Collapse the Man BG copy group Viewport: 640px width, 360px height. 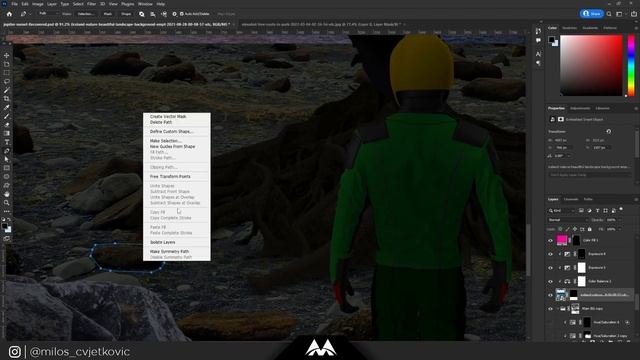(x=558, y=309)
